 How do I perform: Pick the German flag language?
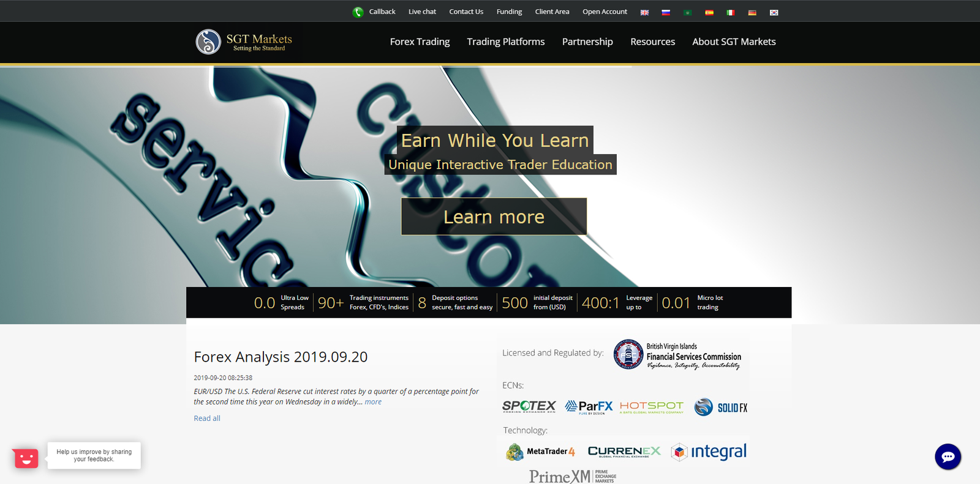[x=752, y=12]
